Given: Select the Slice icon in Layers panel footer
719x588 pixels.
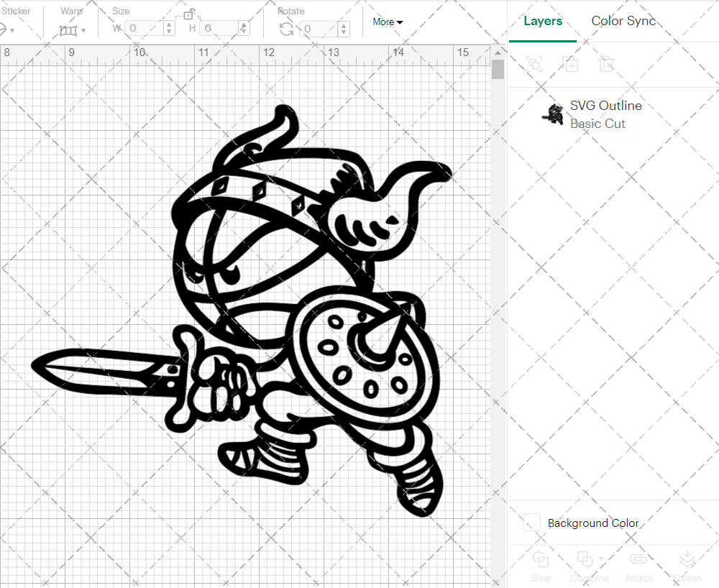Looking at the screenshot, I should 540,565.
